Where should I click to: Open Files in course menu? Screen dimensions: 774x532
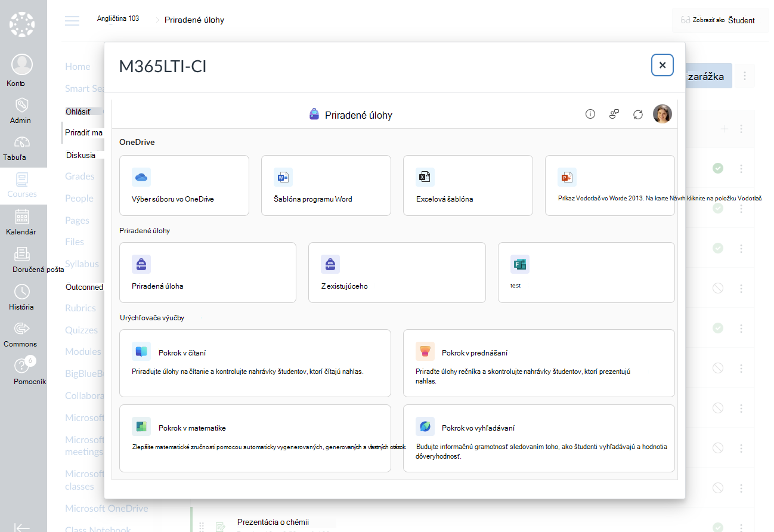tap(75, 242)
